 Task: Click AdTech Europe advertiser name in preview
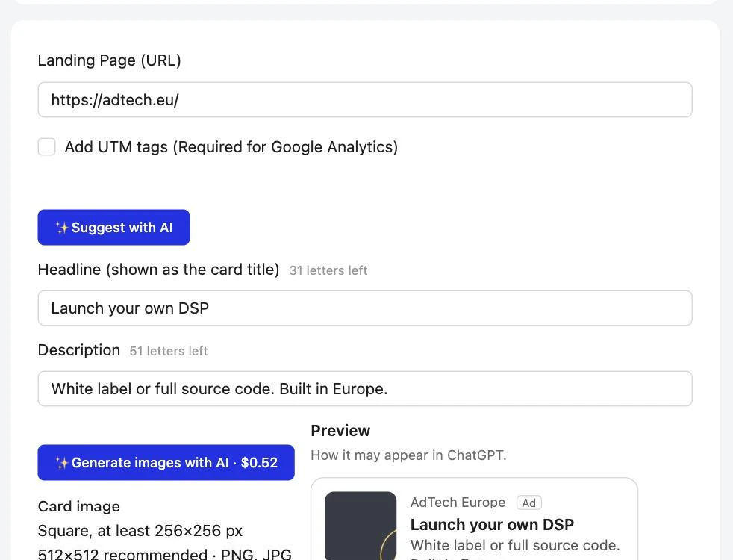[x=458, y=503]
